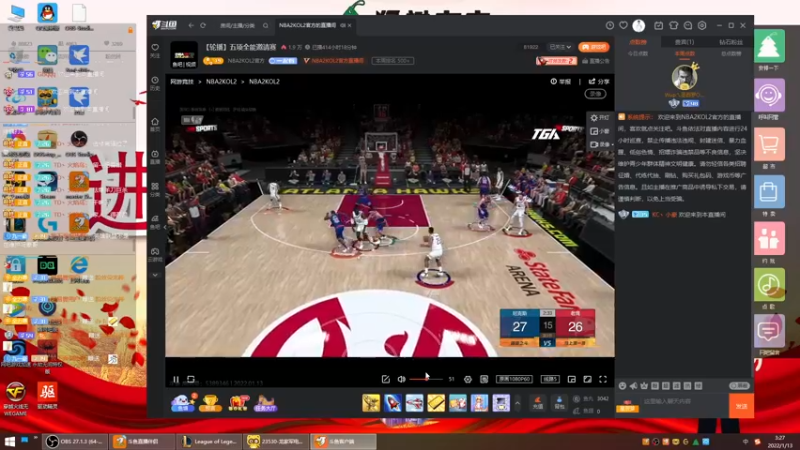The width and height of the screenshot is (800, 450).
Task: Select the daily ranking sub-tab
Action: (638, 54)
